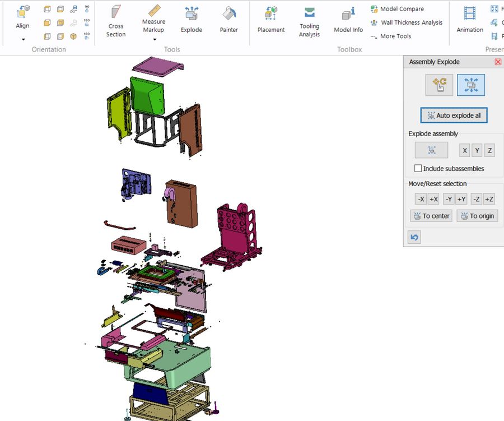Image resolution: width=504 pixels, height=421 pixels.
Task: Open Model Compare
Action: (x=397, y=9)
